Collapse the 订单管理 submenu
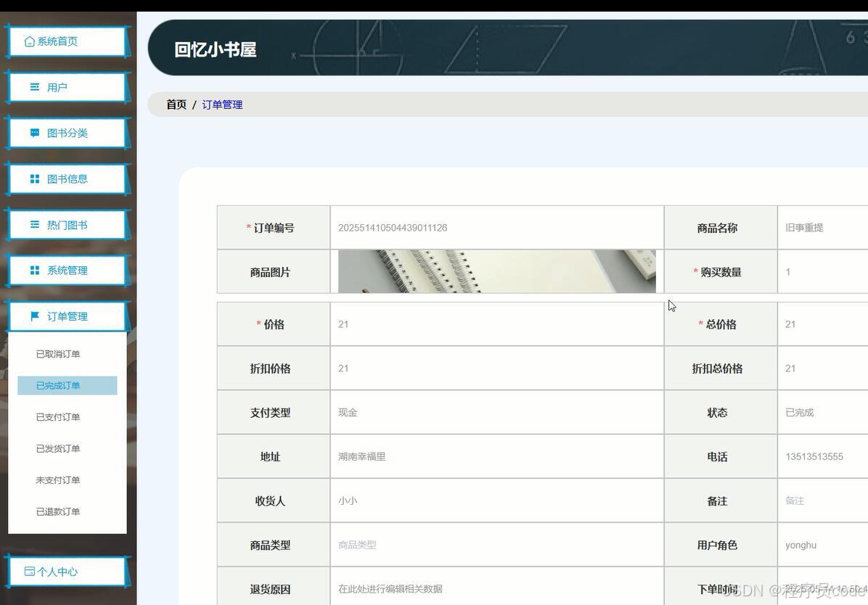Image resolution: width=868 pixels, height=605 pixels. click(x=67, y=316)
